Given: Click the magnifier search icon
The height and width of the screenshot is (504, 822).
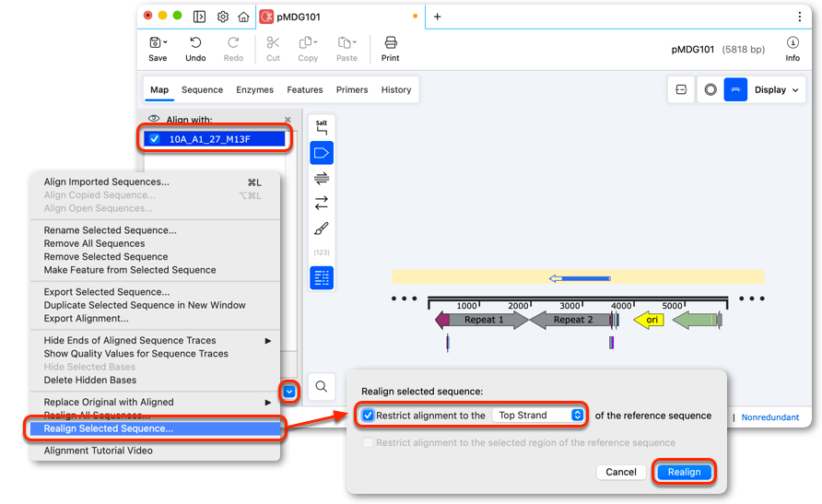Looking at the screenshot, I should point(322,387).
